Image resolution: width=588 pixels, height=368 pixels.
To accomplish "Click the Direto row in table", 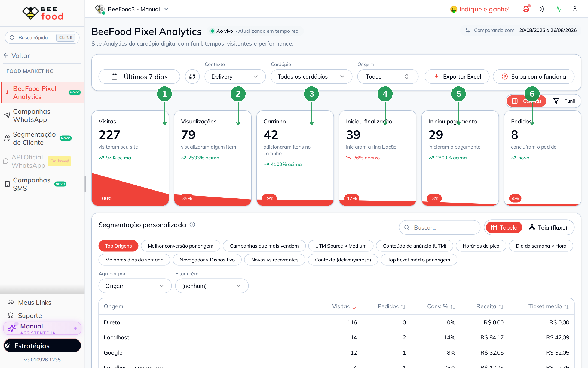I will [336, 322].
